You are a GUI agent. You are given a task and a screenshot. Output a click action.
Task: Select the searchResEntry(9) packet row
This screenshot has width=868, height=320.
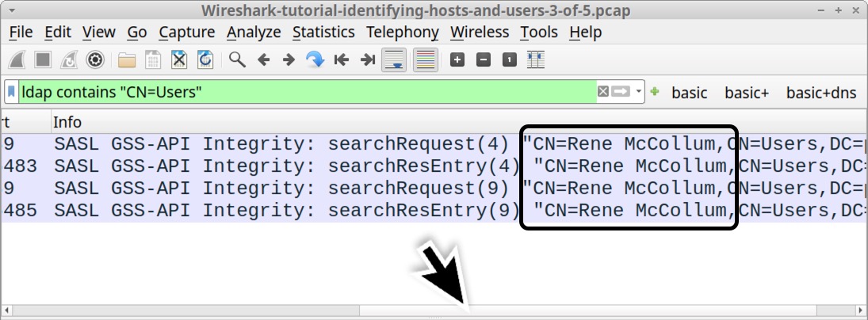coord(434,211)
